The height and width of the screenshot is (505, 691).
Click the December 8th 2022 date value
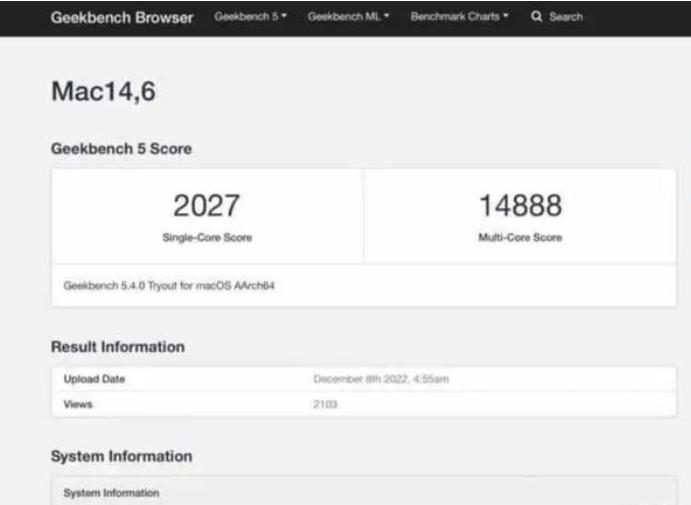(381, 379)
